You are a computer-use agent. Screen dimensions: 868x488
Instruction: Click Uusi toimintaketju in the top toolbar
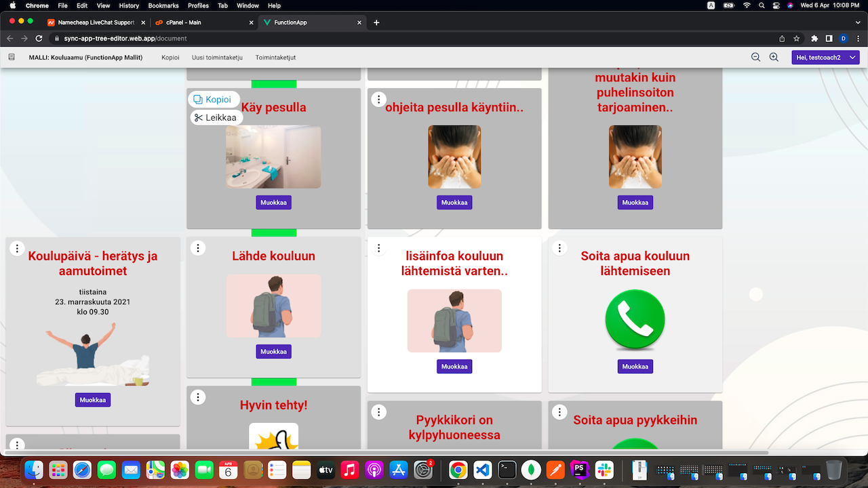tap(217, 58)
